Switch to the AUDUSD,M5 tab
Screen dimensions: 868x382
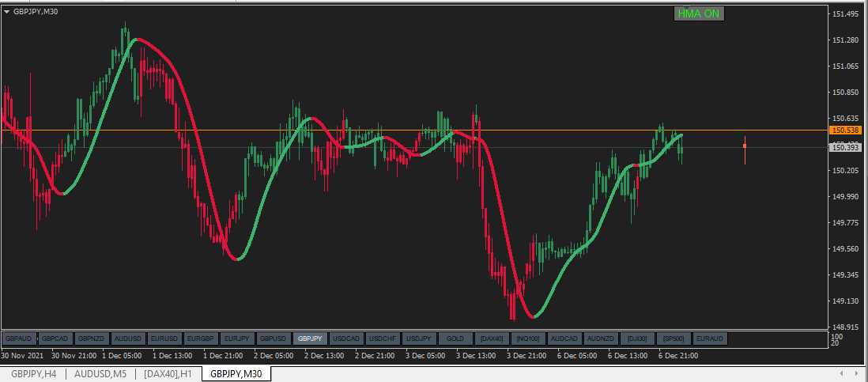tap(100, 374)
